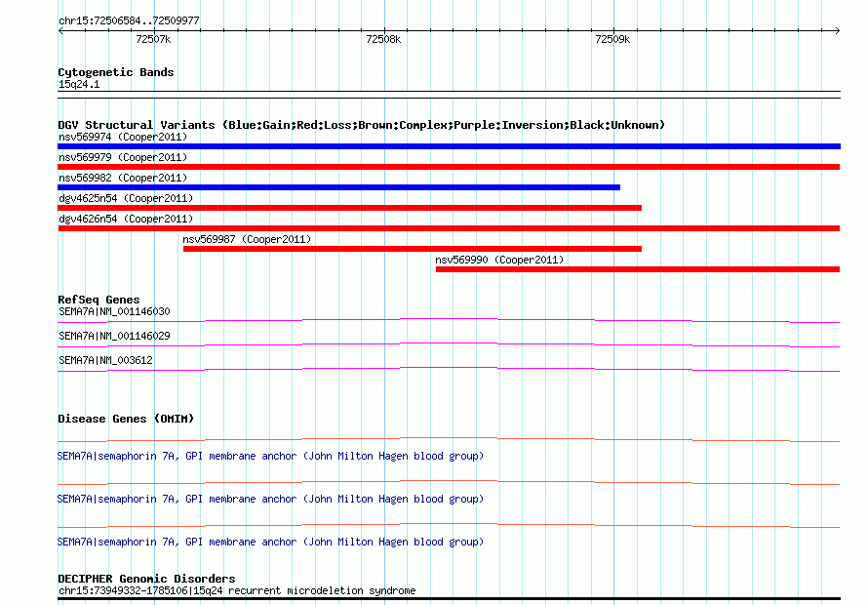Click the nsv569982 variant label
Viewport: 868px width, 605px height.
(x=122, y=178)
